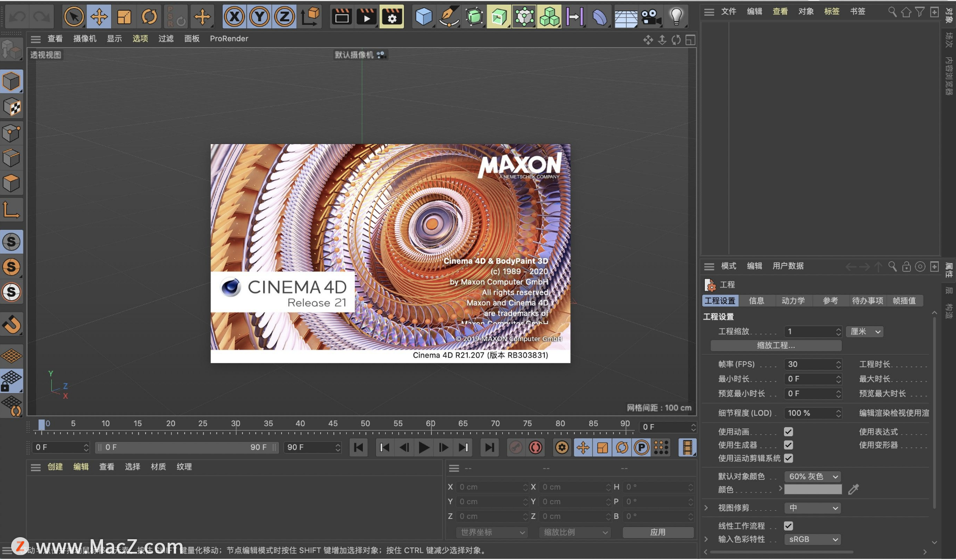Switch the coordinate system icon
Image resolution: width=956 pixels, height=560 pixels.
310,17
